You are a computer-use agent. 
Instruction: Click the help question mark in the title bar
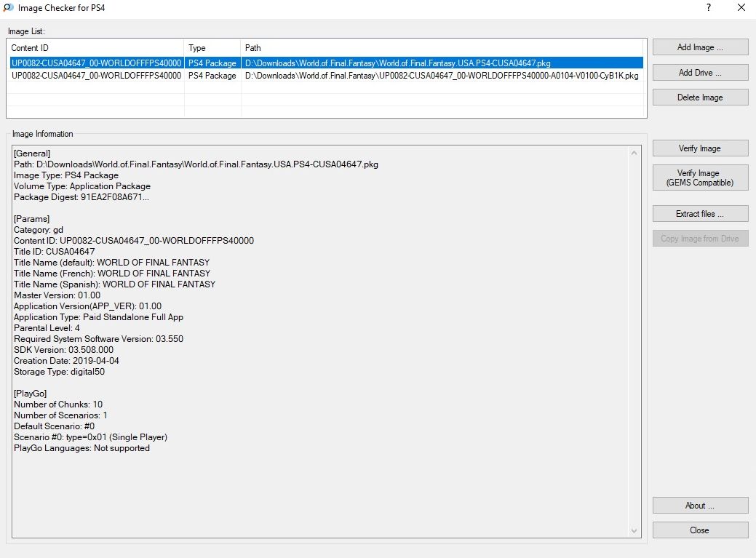point(708,8)
